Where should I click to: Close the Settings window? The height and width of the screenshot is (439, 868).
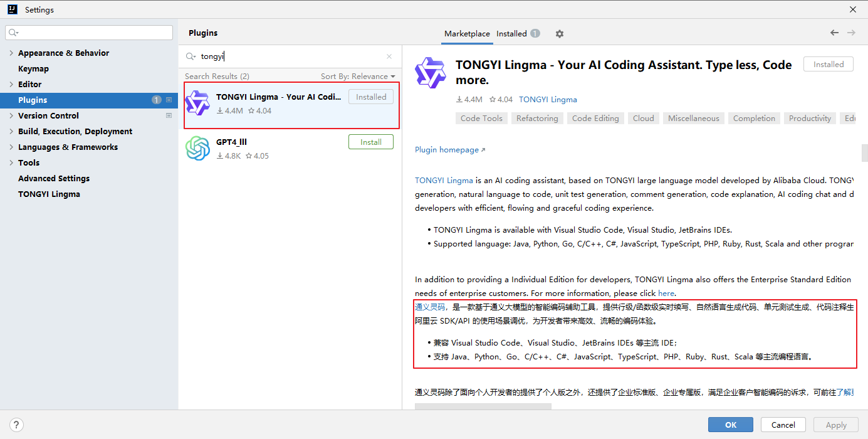[x=853, y=9]
